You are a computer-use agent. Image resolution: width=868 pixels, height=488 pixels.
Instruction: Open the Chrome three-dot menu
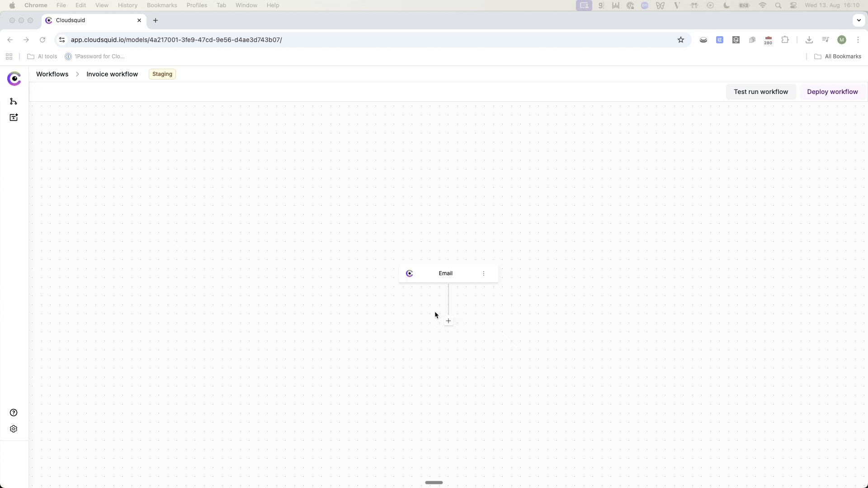(x=858, y=40)
